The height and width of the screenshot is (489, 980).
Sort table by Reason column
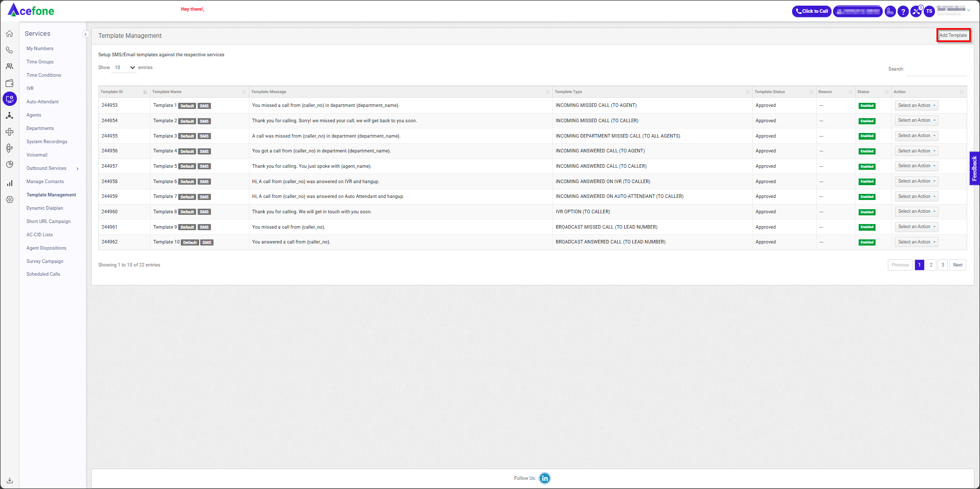(x=835, y=92)
